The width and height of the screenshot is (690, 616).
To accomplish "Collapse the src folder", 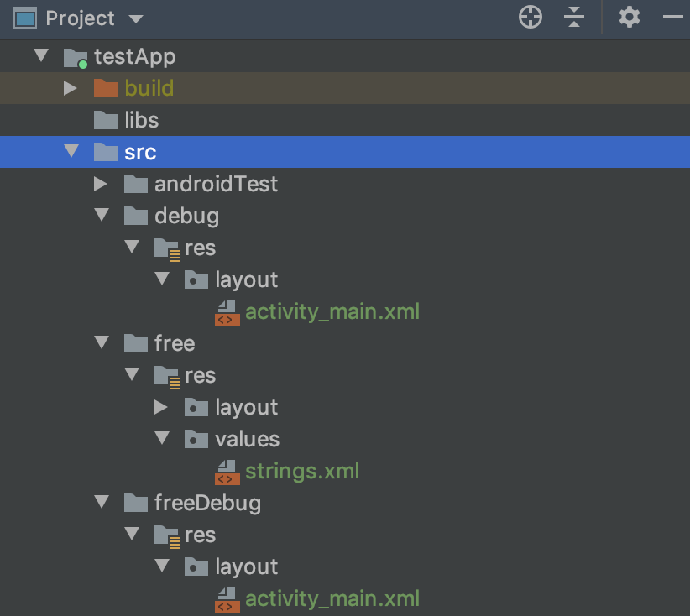I will [71, 151].
